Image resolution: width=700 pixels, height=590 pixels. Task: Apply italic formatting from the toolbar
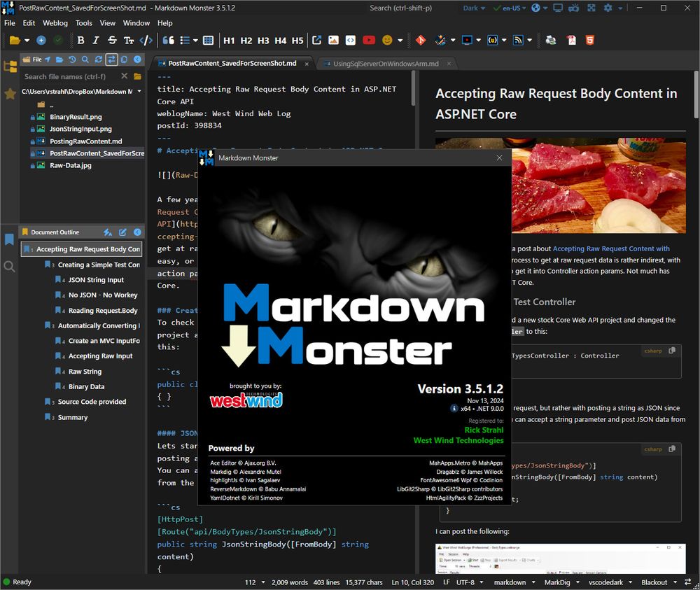coord(95,40)
